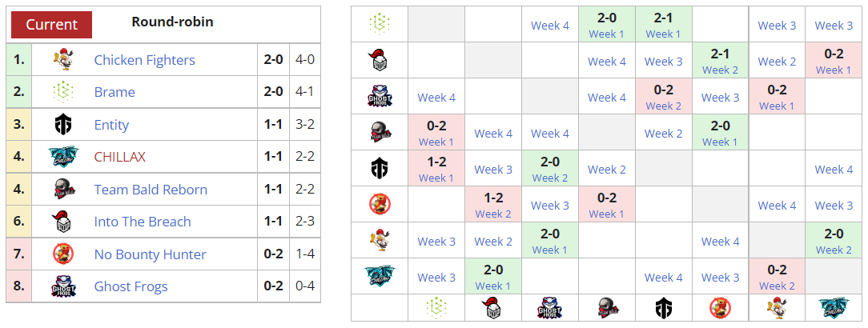Click the Entity logo in standings list
Viewport: 868px width, 328px height.
click(x=62, y=125)
